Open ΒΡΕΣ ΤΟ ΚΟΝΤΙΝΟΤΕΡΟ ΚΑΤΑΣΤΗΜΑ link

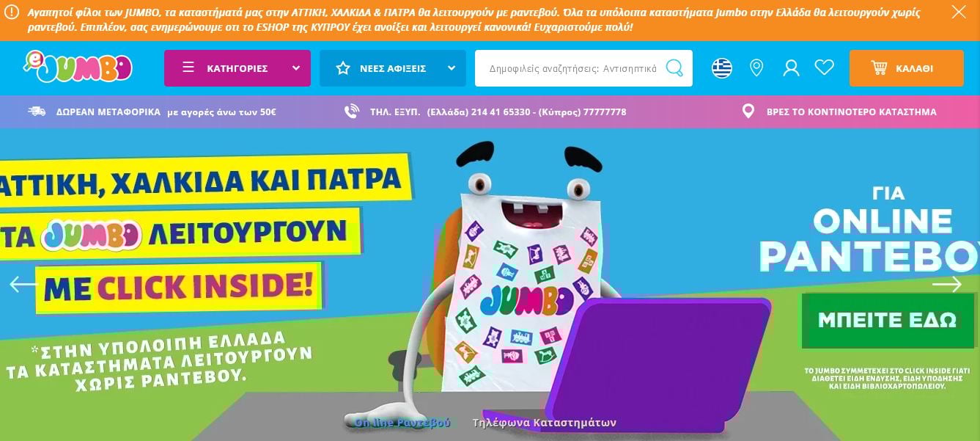[851, 112]
